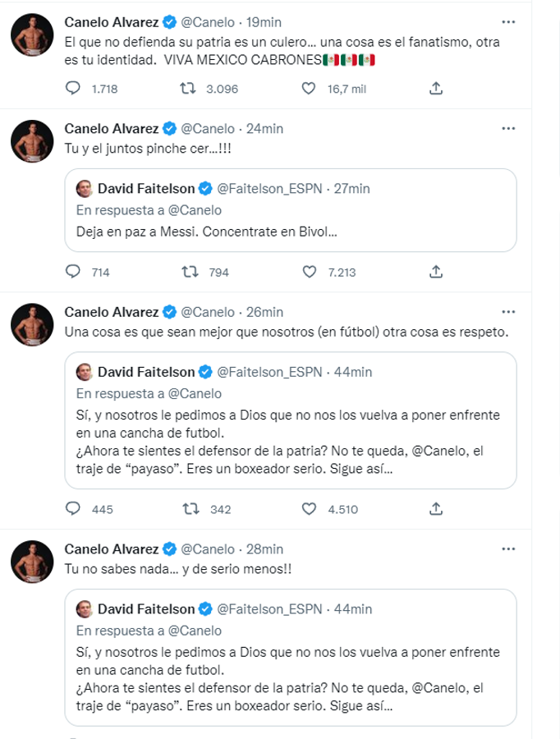The image size is (560, 739).
Task: Share the 'Tu y el juntos' tweet
Action: (437, 272)
